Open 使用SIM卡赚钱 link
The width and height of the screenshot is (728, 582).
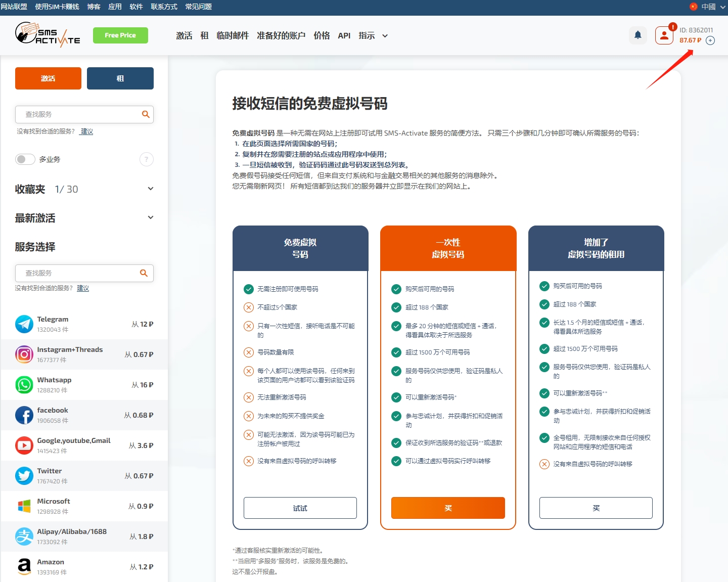57,7
